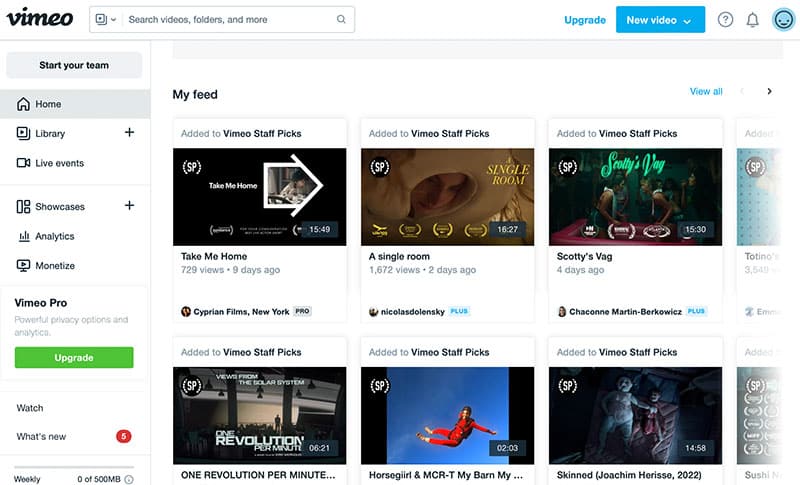
Task: Click Chaconne Martin-Berkowicz avatar icon
Action: pyautogui.click(x=562, y=312)
